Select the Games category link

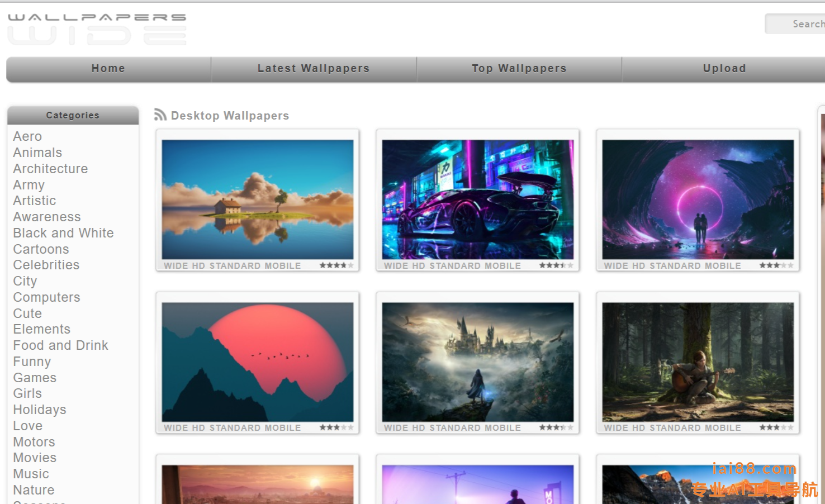[35, 378]
